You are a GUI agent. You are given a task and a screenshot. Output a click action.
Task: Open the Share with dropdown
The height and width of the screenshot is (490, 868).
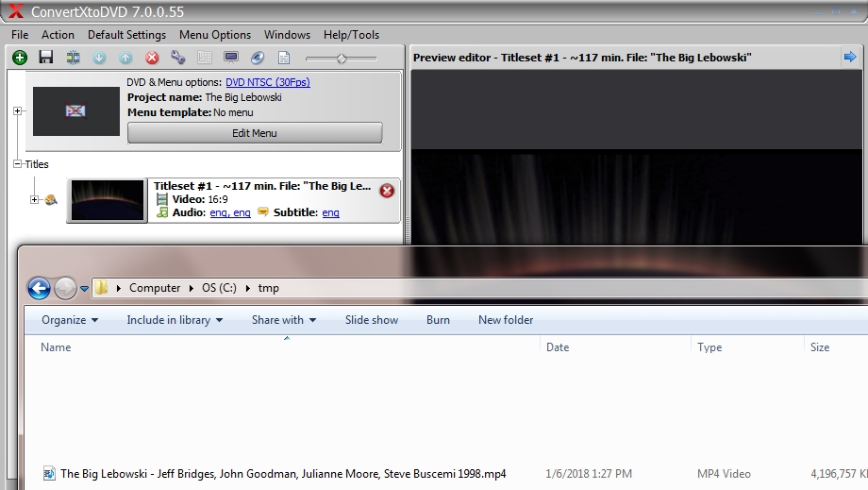[283, 320]
